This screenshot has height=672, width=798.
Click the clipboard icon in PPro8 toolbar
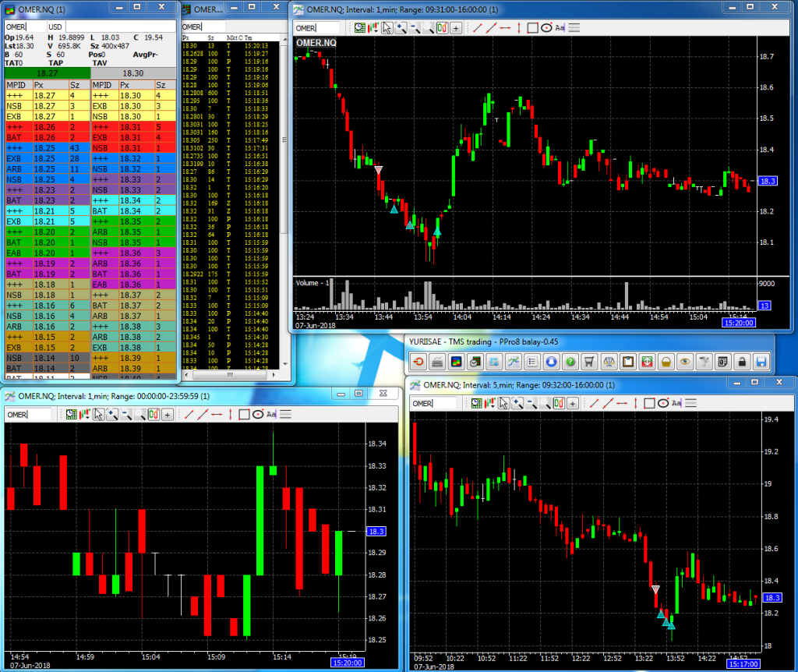click(627, 362)
